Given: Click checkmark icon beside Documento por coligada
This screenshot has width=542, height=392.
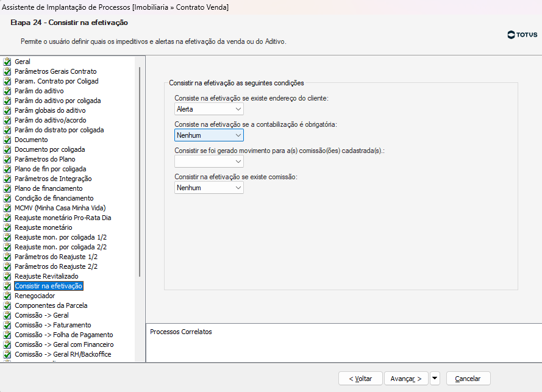Looking at the screenshot, I should (x=7, y=150).
